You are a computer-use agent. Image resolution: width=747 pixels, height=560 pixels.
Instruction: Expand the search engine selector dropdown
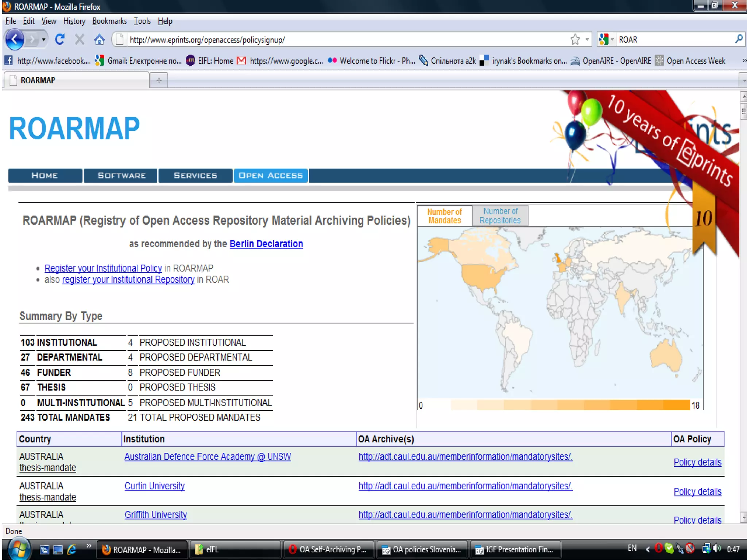(x=606, y=39)
